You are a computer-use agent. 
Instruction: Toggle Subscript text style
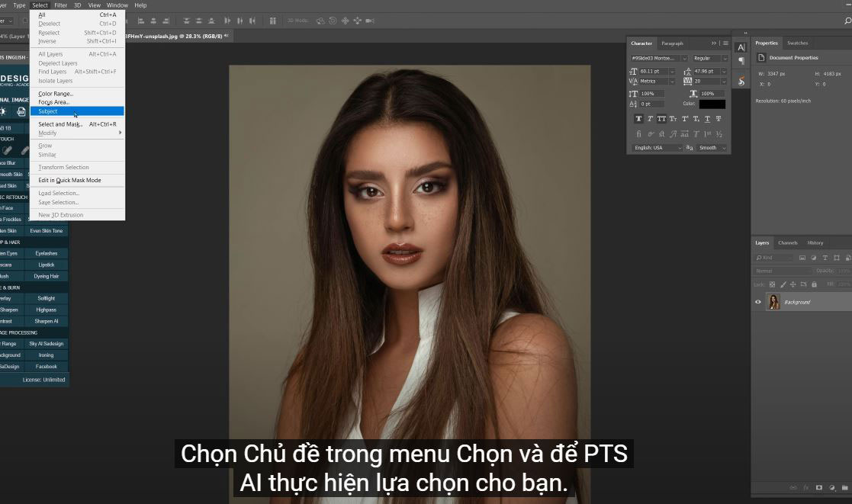[696, 119]
